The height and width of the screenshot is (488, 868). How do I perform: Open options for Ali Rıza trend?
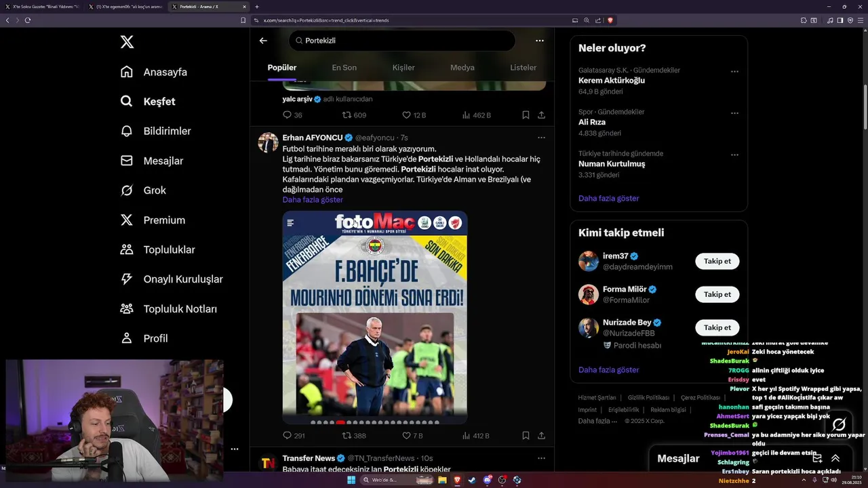click(x=734, y=113)
